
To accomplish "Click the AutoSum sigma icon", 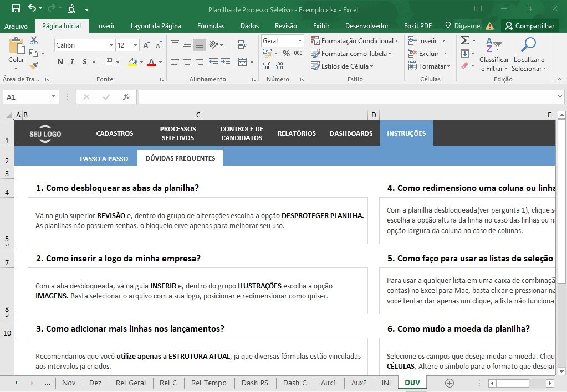I will pos(465,40).
